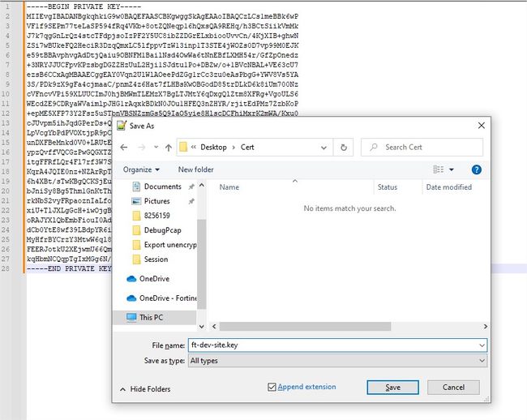The width and height of the screenshot is (527, 420).
Task: Collapse folders with Hide Folders
Action: click(x=145, y=389)
